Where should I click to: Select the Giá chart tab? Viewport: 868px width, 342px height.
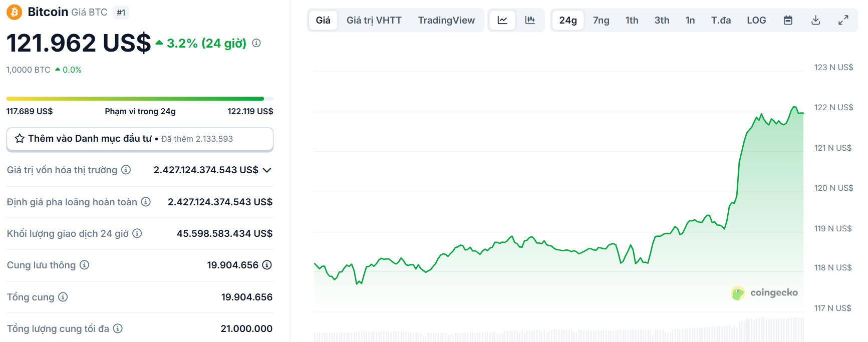pyautogui.click(x=323, y=20)
